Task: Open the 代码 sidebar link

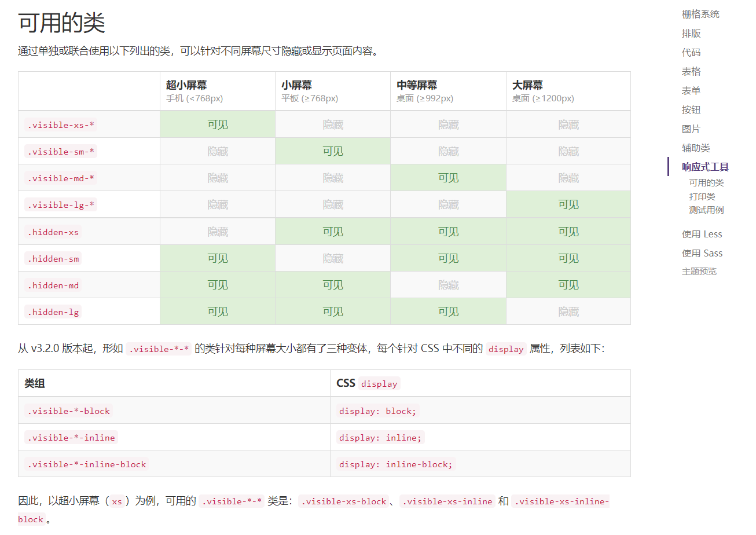Action: click(691, 53)
